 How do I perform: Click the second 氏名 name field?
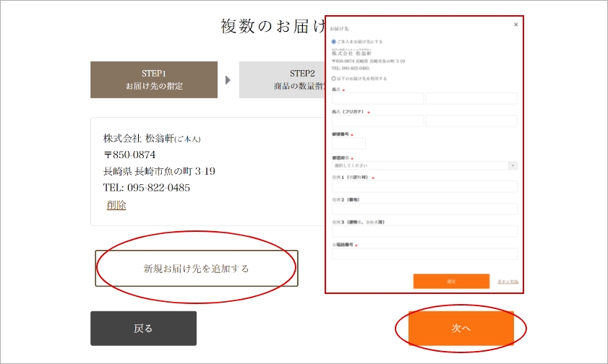[x=471, y=98]
